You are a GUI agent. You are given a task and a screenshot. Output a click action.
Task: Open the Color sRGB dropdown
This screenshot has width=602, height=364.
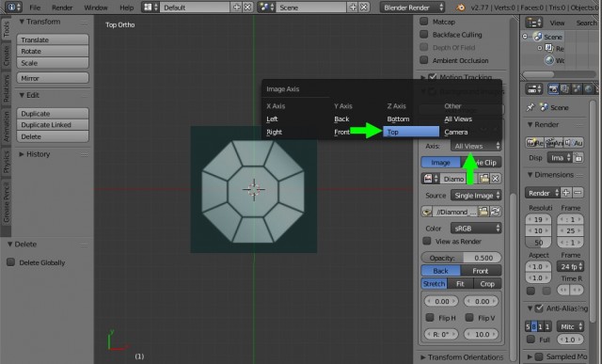[x=476, y=228]
